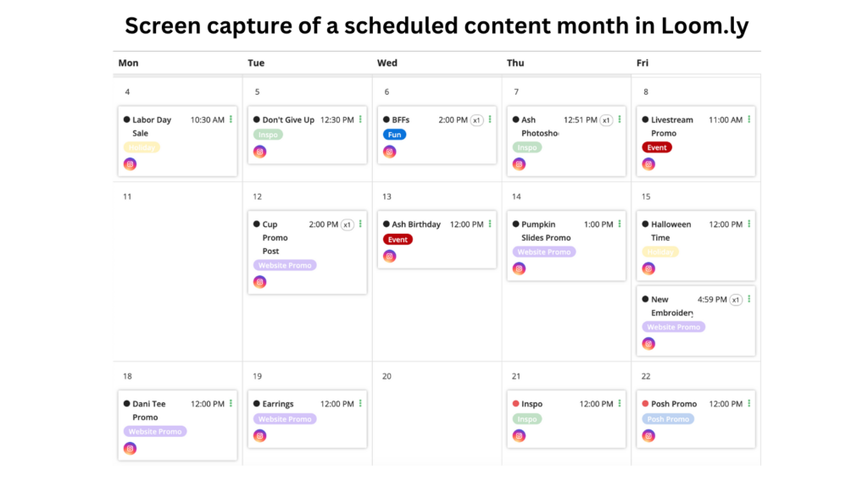Open three-dot menu on Livestream Promo post
This screenshot has height=487, width=868.
(749, 119)
